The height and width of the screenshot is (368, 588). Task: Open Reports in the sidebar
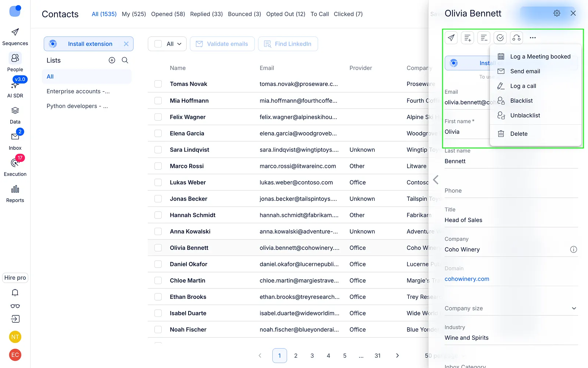(15, 194)
